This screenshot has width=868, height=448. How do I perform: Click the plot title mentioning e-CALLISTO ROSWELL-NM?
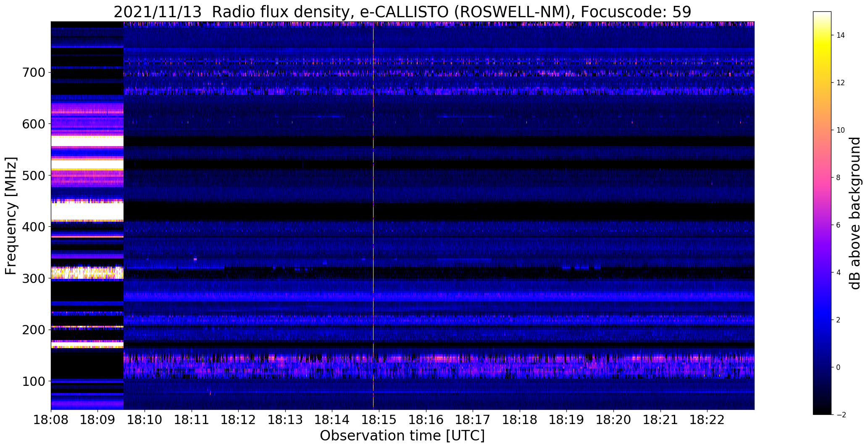[402, 12]
